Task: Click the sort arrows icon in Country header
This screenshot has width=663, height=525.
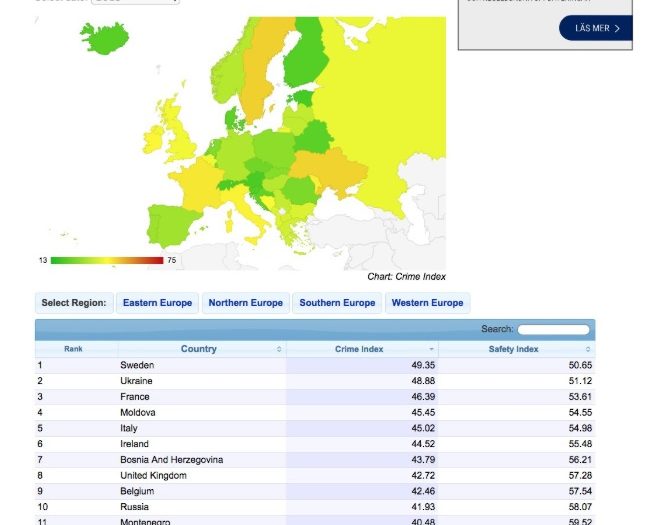Action: pyautogui.click(x=278, y=350)
